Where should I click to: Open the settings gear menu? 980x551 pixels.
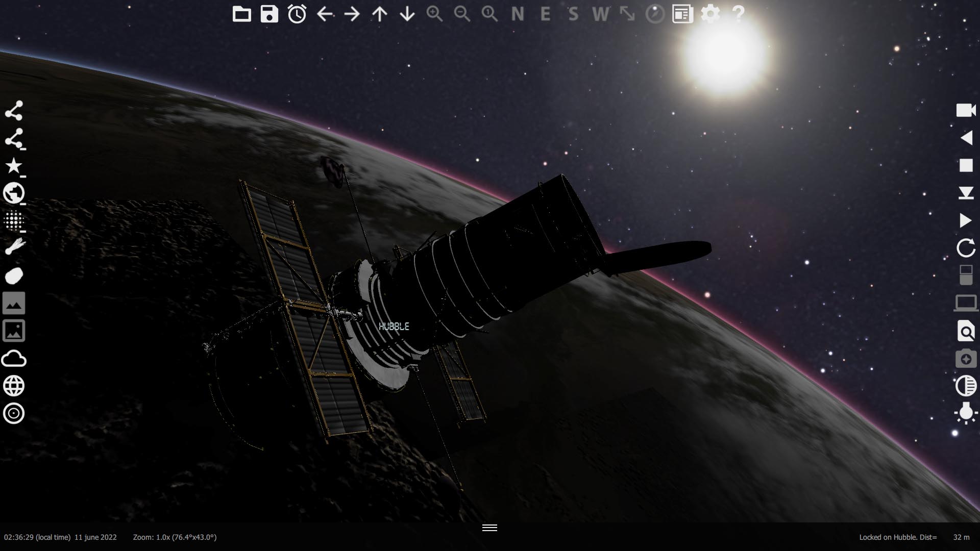710,14
